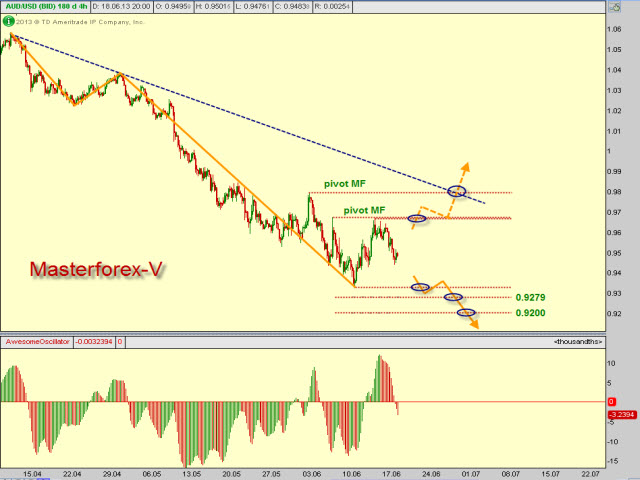
Task: Click the AwesomeOscillator study label
Action: pyautogui.click(x=37, y=342)
